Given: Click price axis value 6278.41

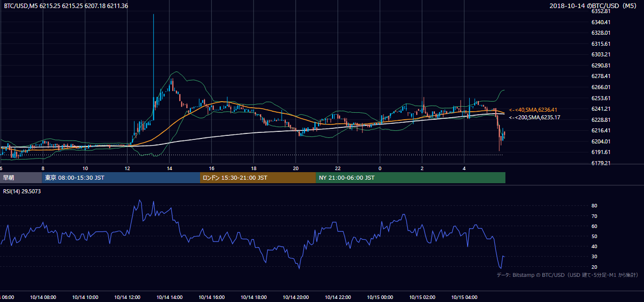Looking at the screenshot, I should click(x=601, y=76).
